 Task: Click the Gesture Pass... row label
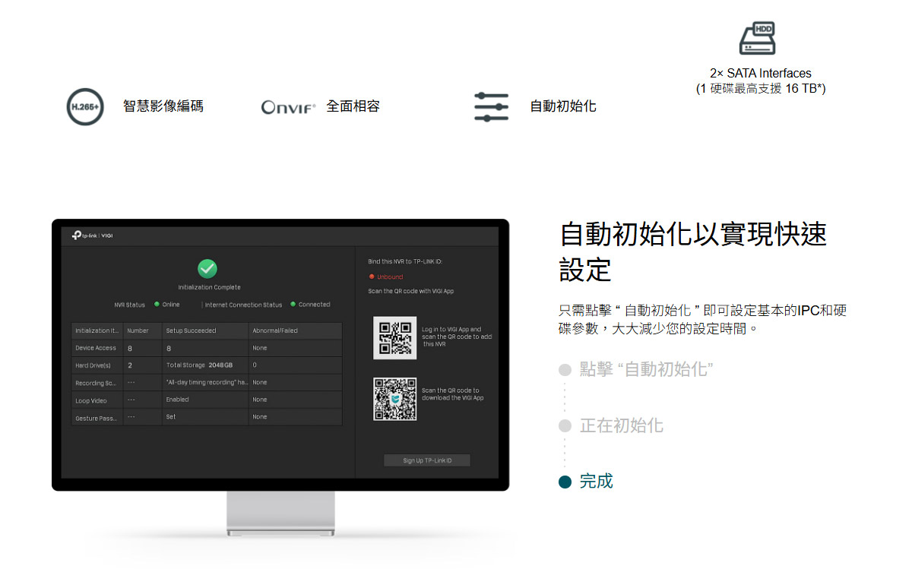[96, 418]
